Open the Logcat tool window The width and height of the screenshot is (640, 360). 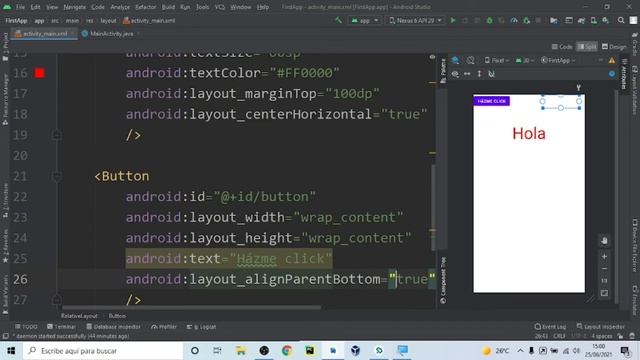[202, 327]
